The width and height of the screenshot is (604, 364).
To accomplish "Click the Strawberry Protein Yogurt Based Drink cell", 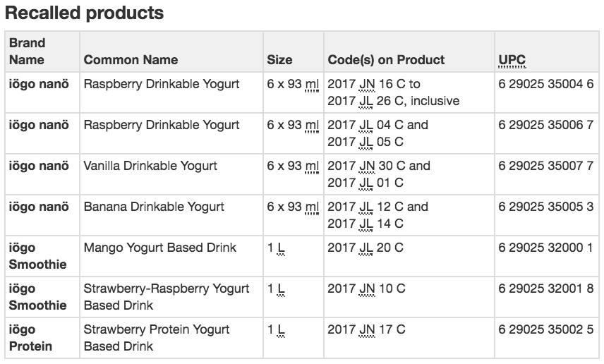I will (157, 337).
